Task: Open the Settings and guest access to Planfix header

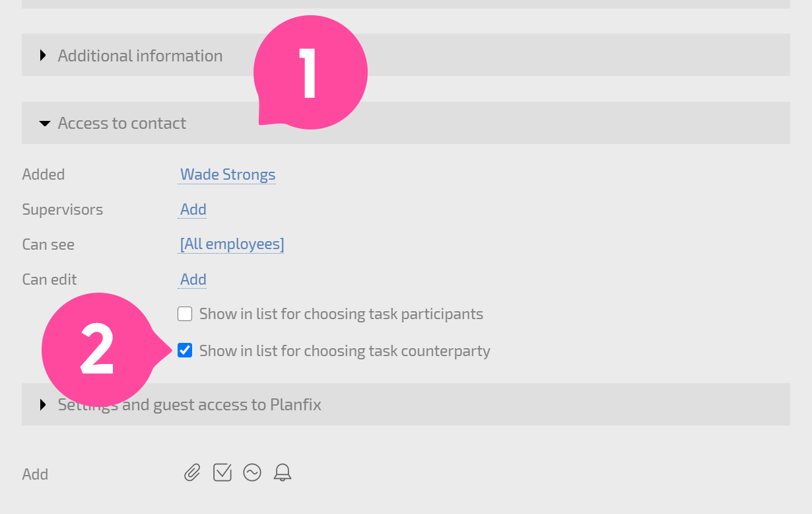Action: tap(189, 404)
